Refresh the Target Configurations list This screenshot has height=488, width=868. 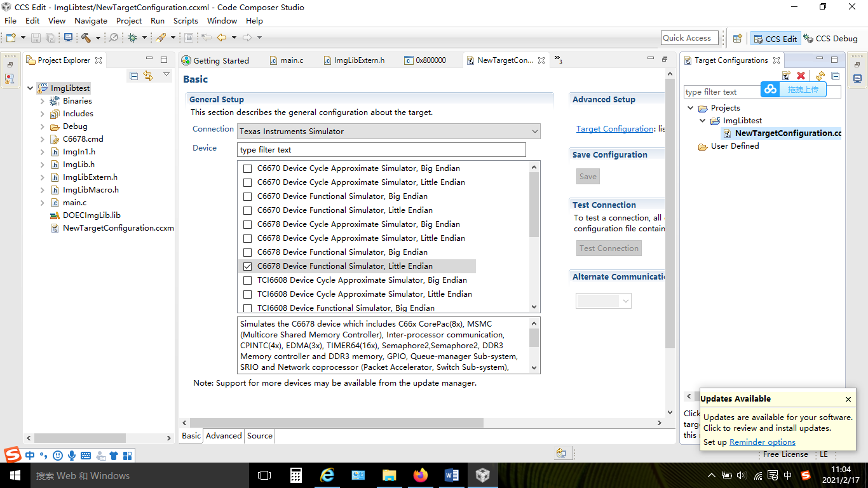(x=820, y=76)
